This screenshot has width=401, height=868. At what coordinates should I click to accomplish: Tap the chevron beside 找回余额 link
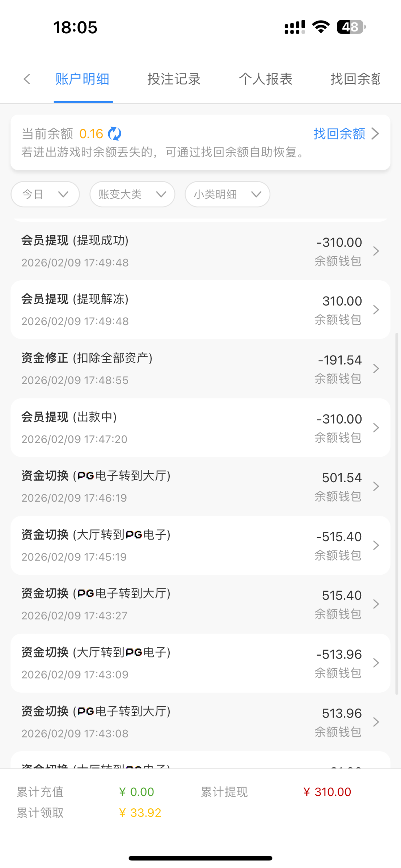[x=376, y=134]
